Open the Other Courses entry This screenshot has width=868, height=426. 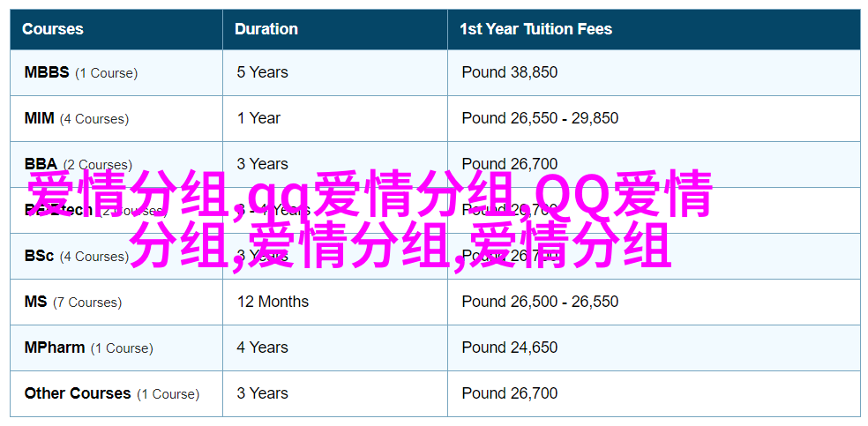pos(112,394)
